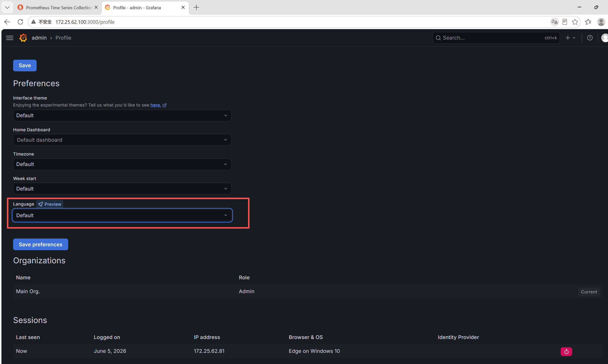Add a new browser tab
This screenshot has width=608, height=364.
[x=196, y=7]
